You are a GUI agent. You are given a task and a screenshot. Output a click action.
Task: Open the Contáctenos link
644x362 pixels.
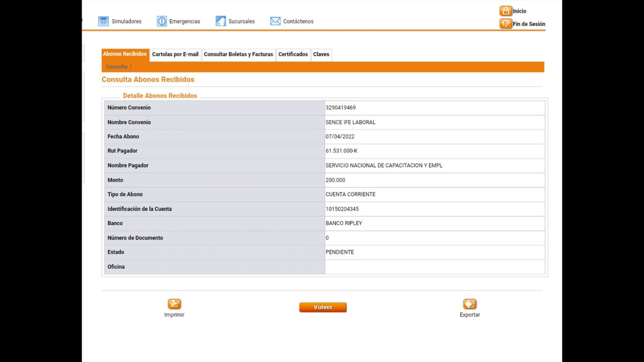point(298,21)
